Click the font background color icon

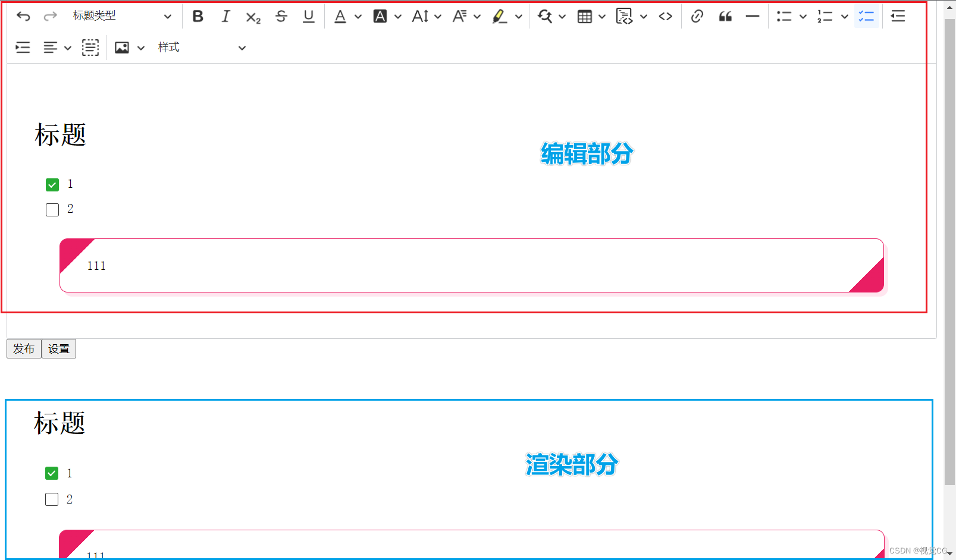click(380, 16)
